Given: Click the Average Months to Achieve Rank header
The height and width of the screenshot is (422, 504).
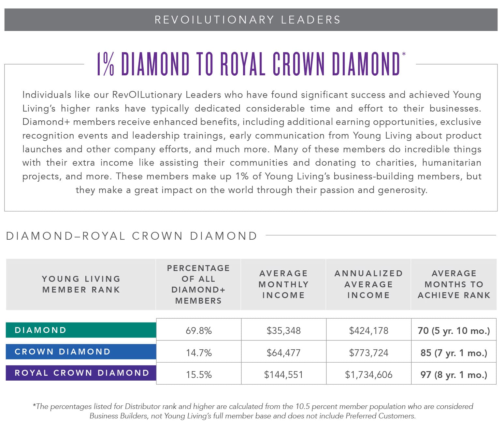Looking at the screenshot, I should [x=454, y=284].
